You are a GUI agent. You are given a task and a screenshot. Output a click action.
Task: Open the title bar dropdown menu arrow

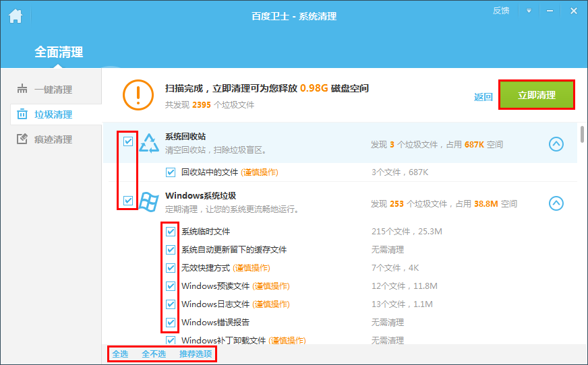[529, 11]
